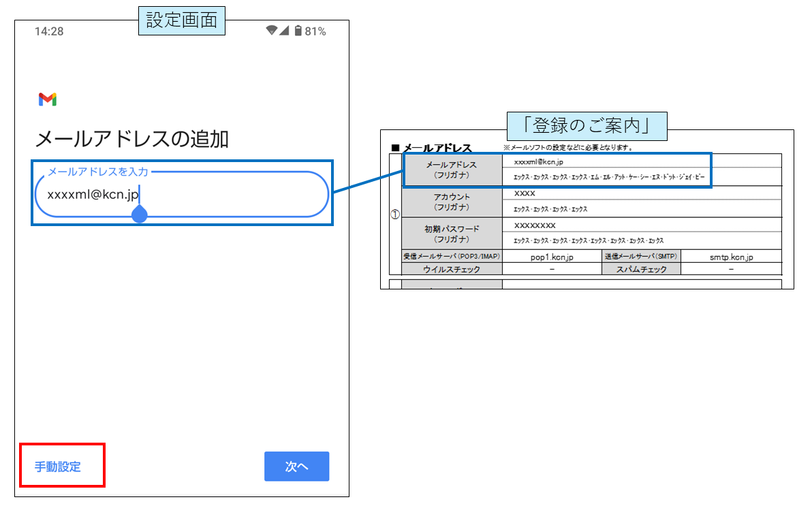This screenshot has width=812, height=506.
Task: Click the 「登録のご案内」 label
Action: [x=587, y=126]
